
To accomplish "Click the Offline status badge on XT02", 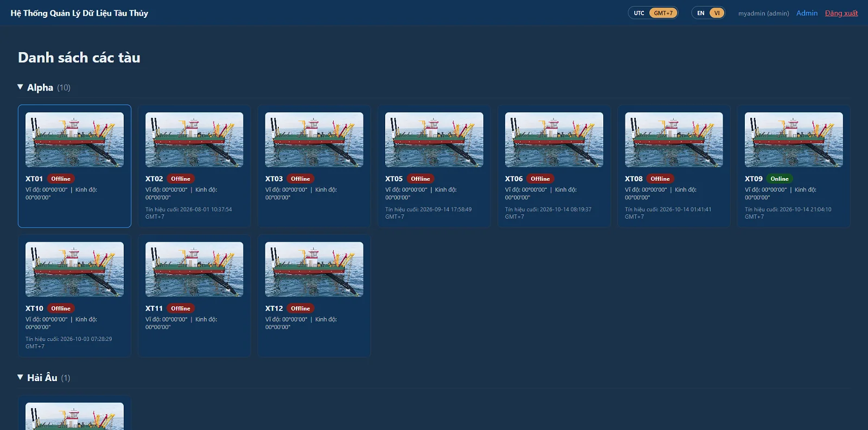I will click(181, 179).
